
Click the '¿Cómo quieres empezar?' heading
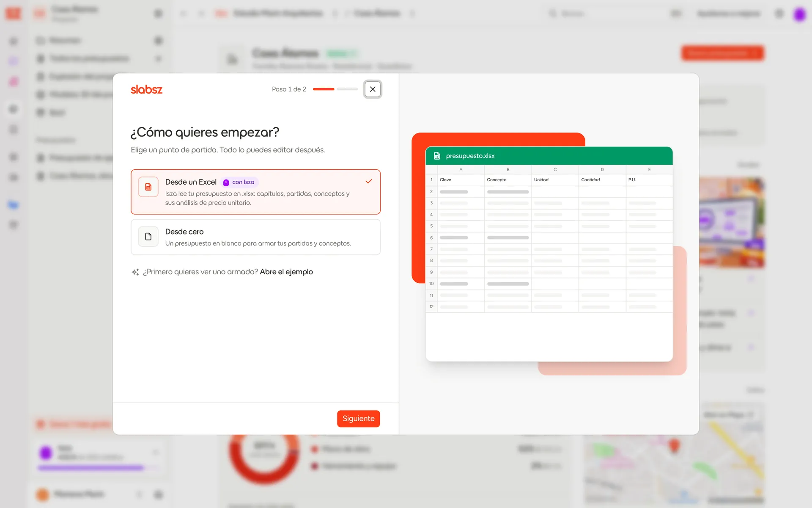pyautogui.click(x=205, y=132)
